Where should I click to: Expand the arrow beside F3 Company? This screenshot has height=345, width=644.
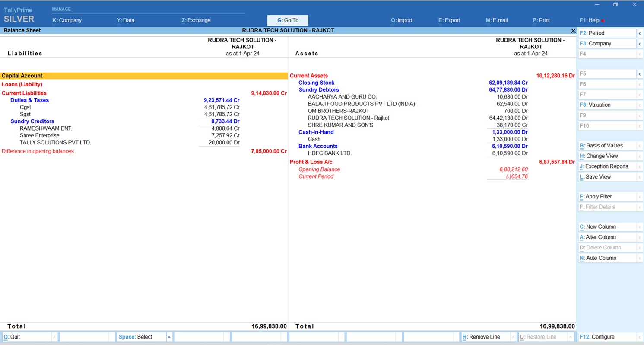tap(640, 44)
